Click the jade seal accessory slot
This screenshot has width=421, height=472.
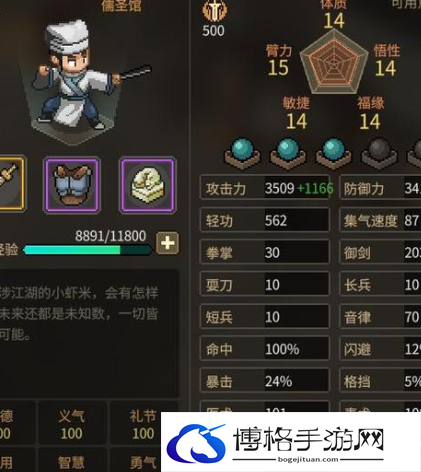click(x=148, y=185)
